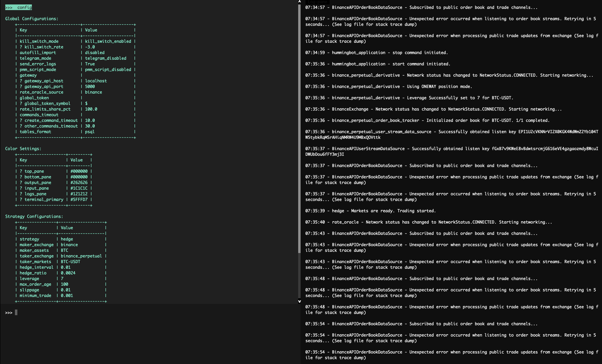Click the 'send_error_logs' key
The image size is (602, 364).
(38, 64)
